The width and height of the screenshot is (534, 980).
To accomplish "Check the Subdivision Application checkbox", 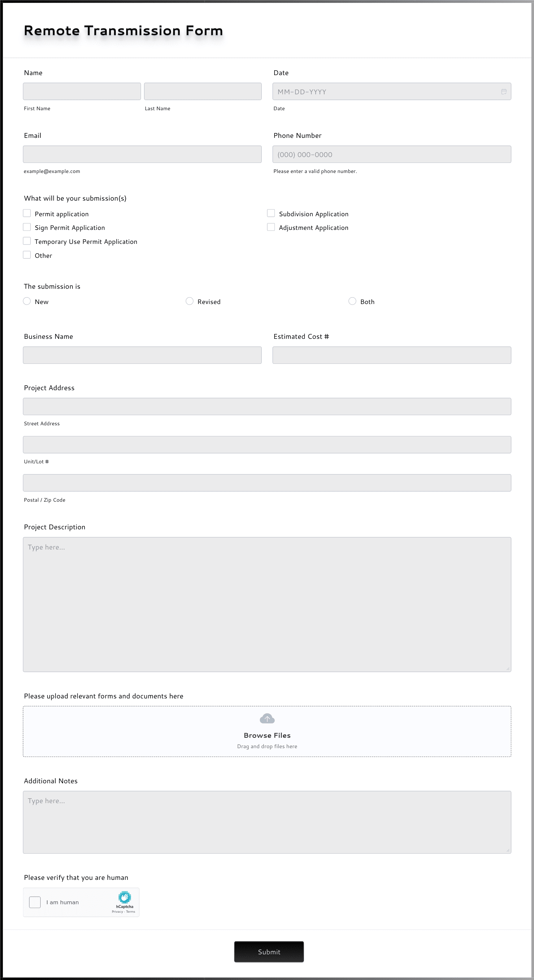I will 271,213.
